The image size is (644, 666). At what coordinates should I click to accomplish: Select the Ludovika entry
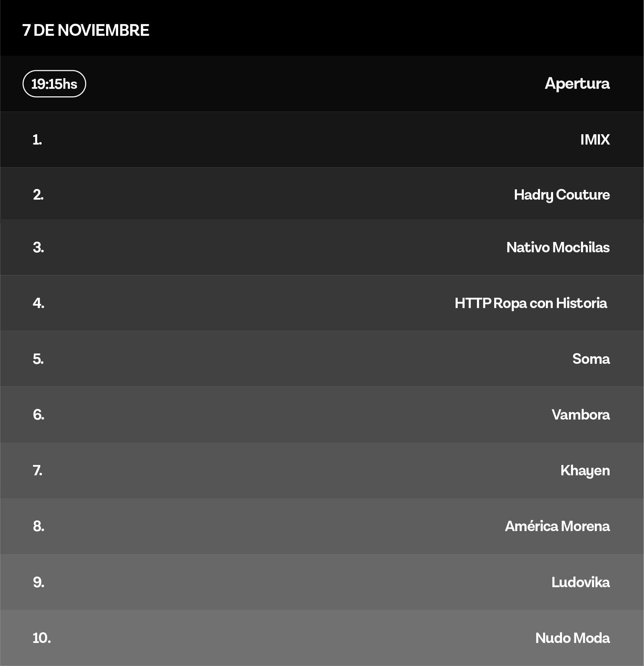pyautogui.click(x=581, y=582)
